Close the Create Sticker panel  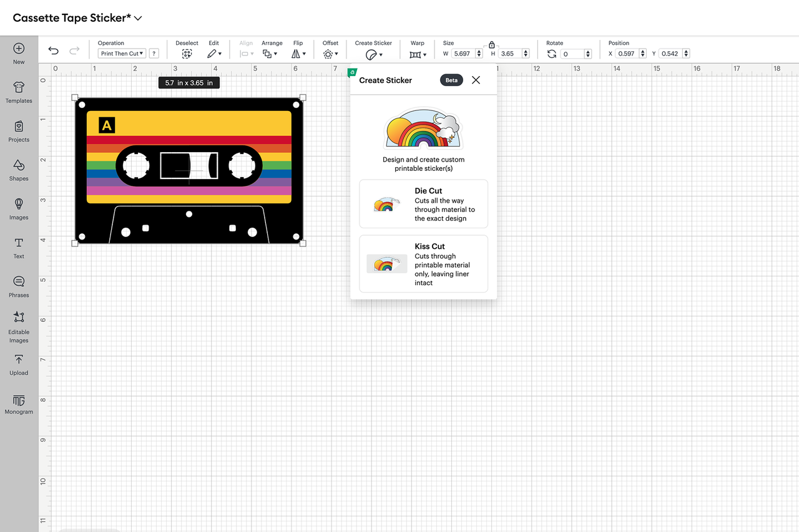point(476,80)
